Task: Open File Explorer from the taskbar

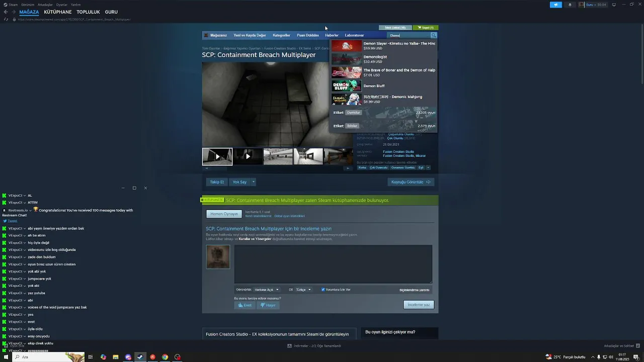Action: point(116,357)
